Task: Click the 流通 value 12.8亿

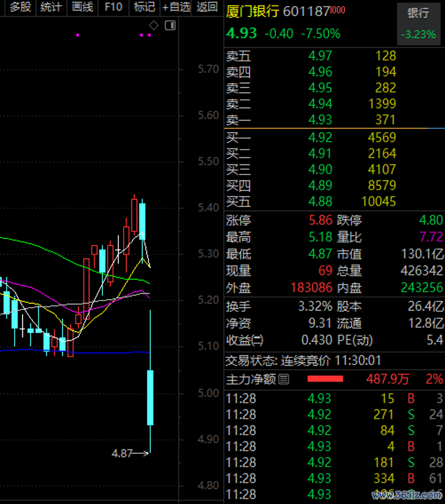Action: [x=426, y=324]
